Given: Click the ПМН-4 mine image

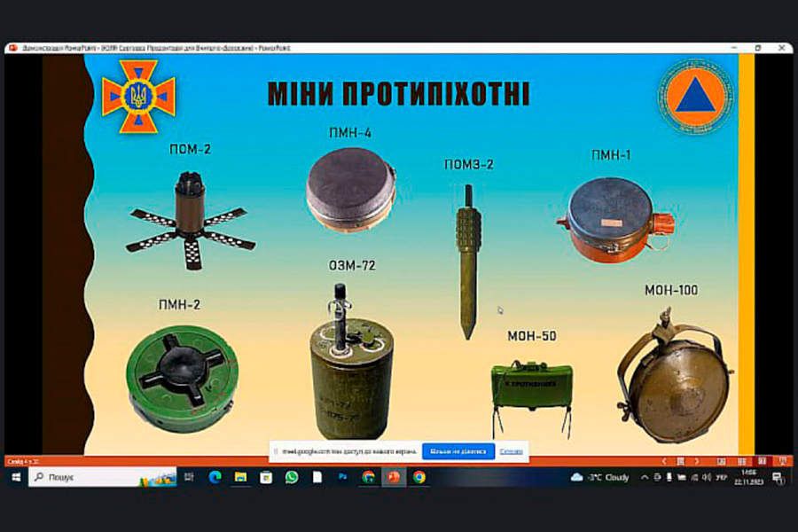Looking at the screenshot, I should click(351, 188).
